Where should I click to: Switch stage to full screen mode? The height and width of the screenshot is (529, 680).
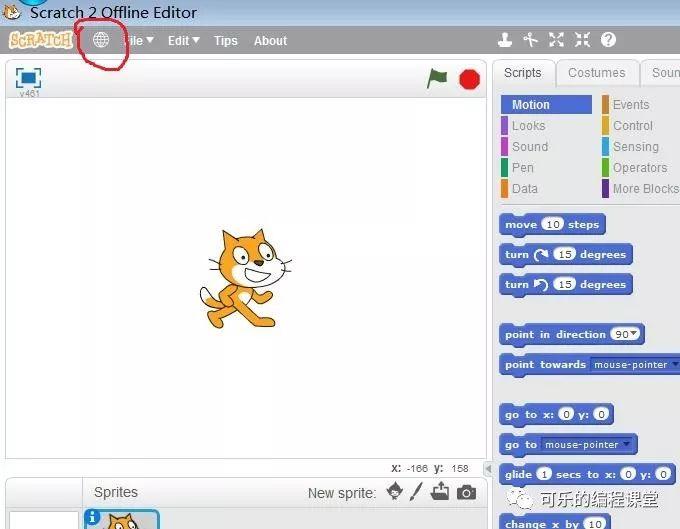(29, 78)
